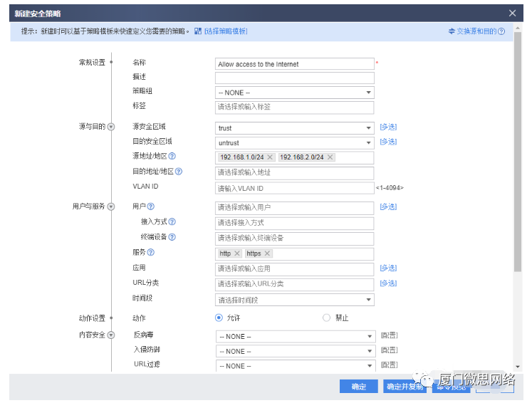Click help icon for 服务
Screen dimensions: 532x403
click(x=151, y=252)
